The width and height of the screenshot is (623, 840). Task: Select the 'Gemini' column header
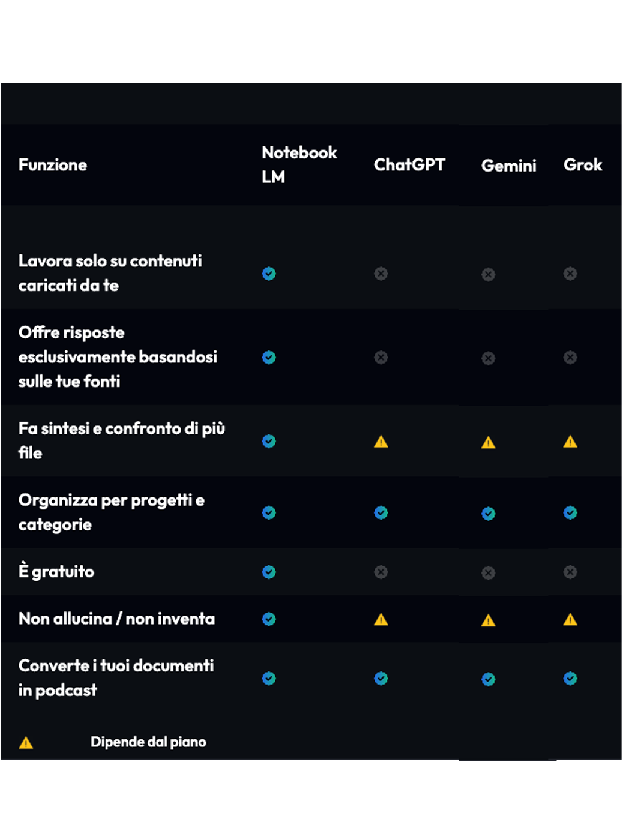[x=508, y=166]
